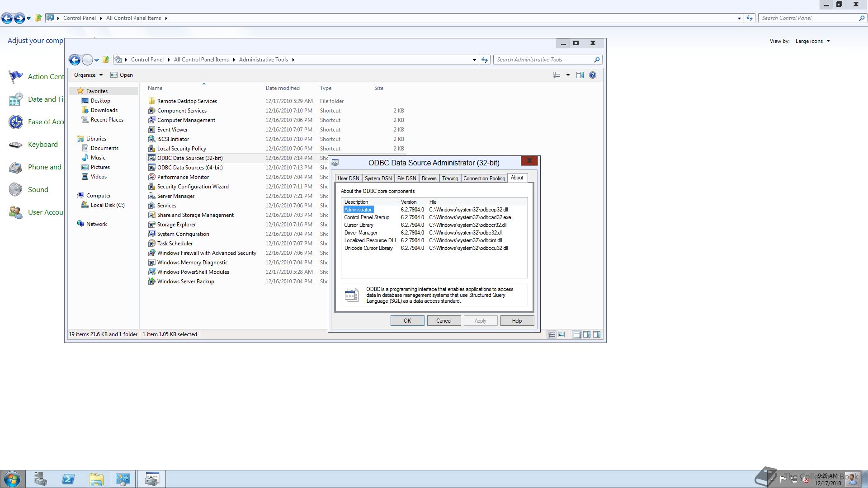Click the Windows PowerShell Modules icon

[152, 272]
